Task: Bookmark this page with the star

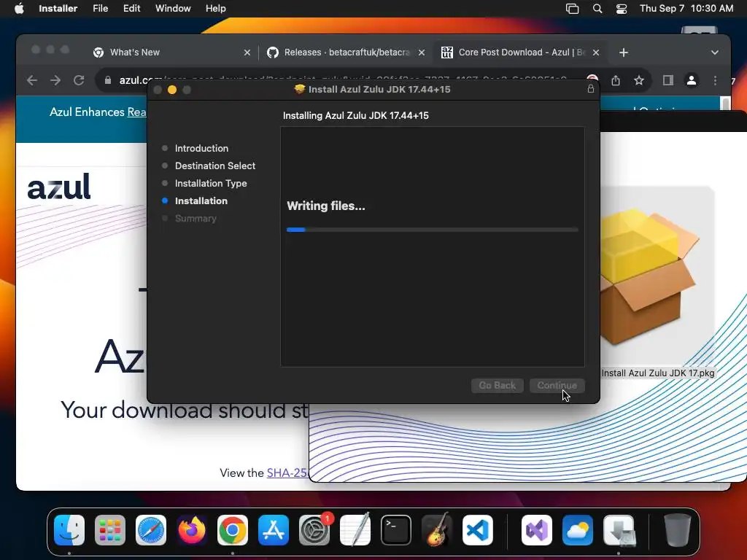Action: (639, 80)
